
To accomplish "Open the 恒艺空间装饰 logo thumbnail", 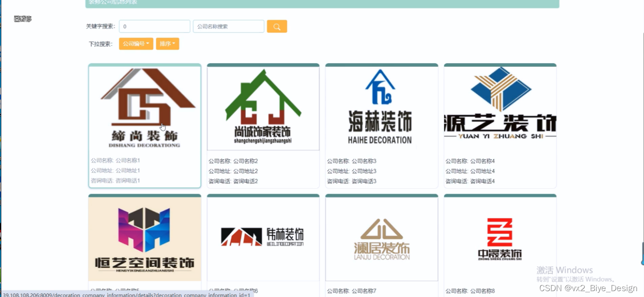I will coord(145,239).
